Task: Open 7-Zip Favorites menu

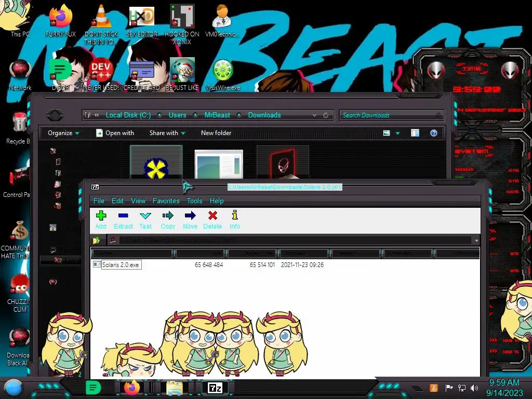Action: tap(166, 201)
